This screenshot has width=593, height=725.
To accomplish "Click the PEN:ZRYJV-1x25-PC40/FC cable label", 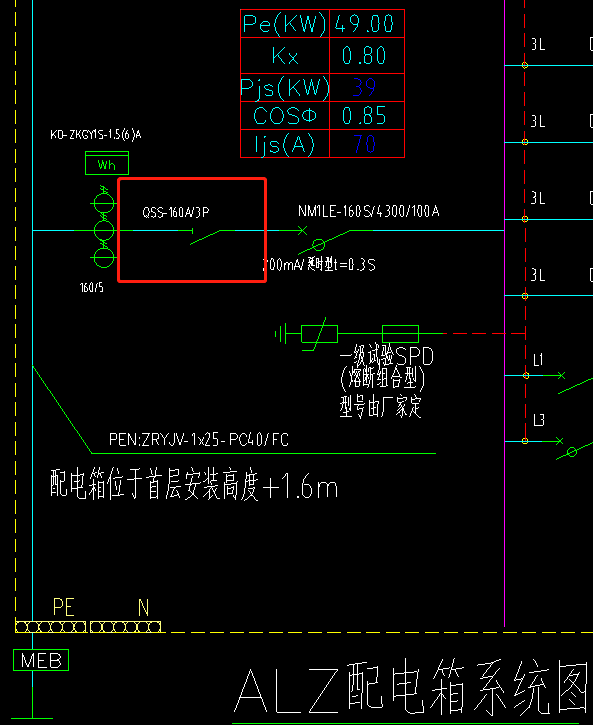I will coord(199,439).
